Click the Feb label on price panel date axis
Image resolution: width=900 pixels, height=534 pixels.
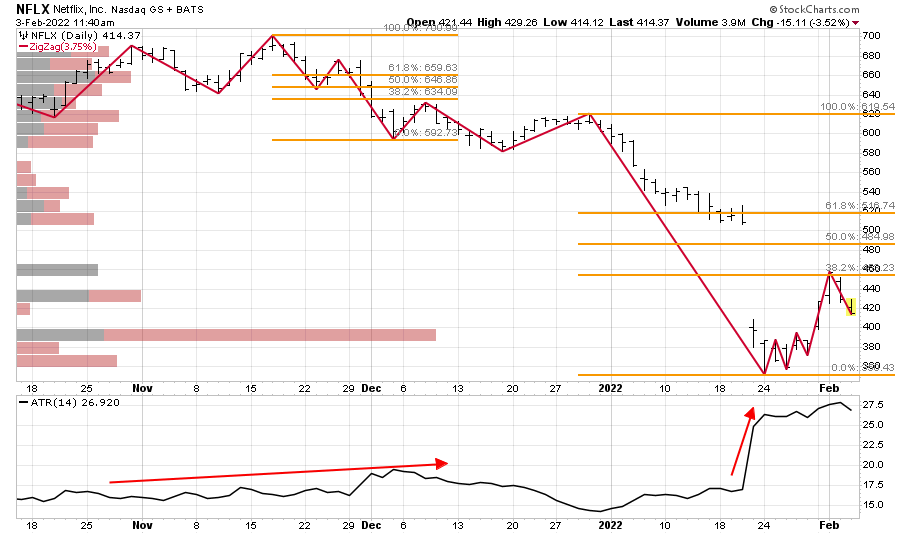[829, 388]
